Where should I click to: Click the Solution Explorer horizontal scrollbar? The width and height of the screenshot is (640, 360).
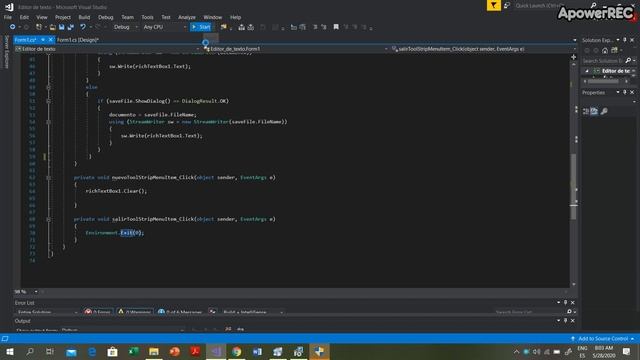(x=604, y=81)
